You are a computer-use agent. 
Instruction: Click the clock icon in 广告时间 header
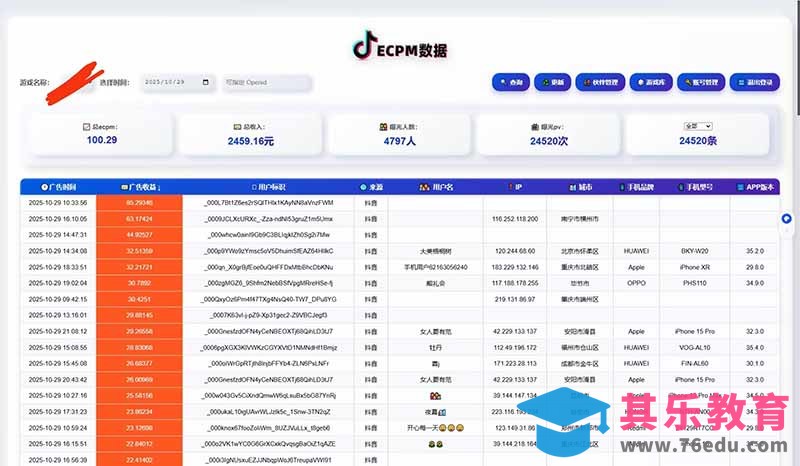(x=44, y=187)
